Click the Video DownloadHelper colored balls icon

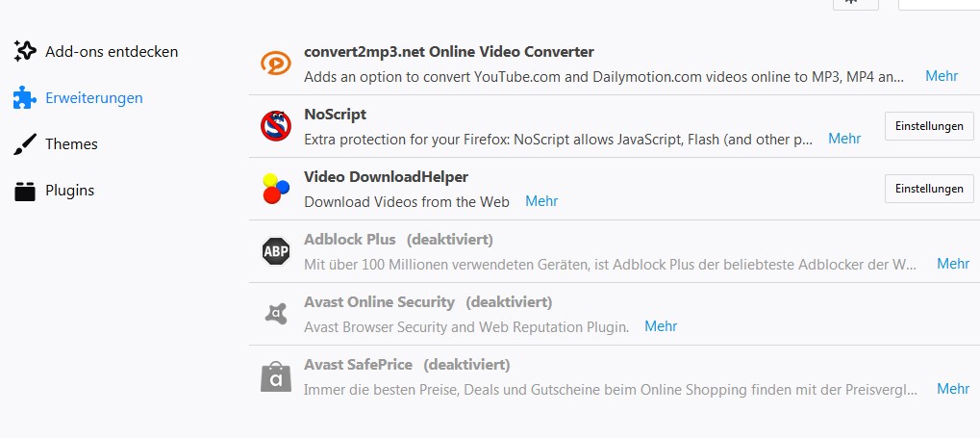(x=275, y=189)
